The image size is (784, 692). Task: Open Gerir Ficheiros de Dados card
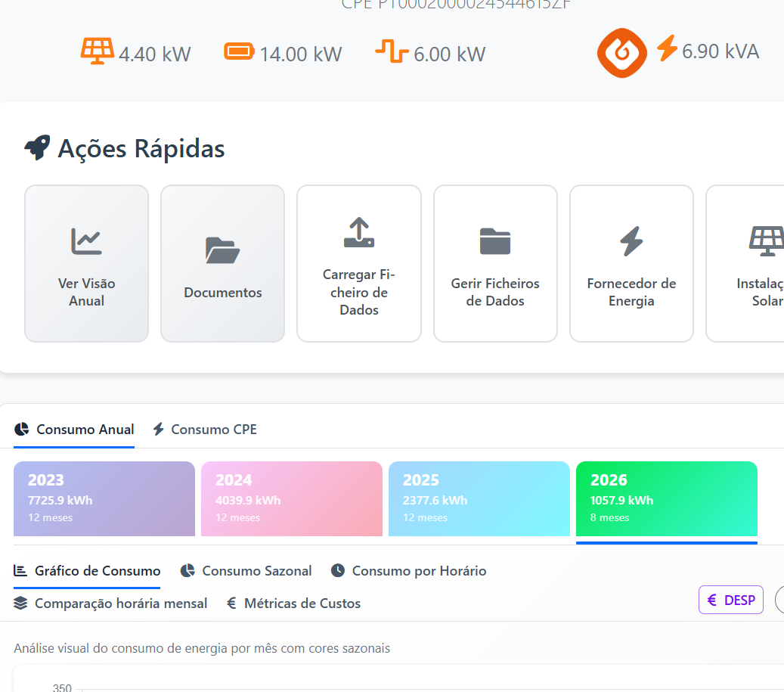[x=495, y=263]
